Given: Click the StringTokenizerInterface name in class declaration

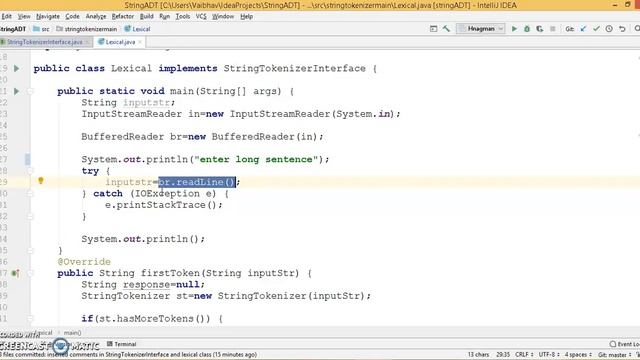Looking at the screenshot, I should pos(294,69).
